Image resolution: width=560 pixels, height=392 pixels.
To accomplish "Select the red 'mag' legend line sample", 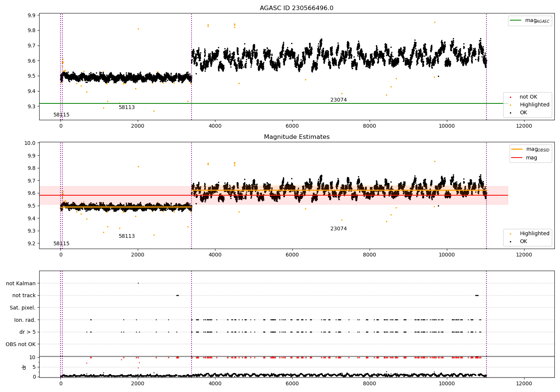I will (517, 158).
